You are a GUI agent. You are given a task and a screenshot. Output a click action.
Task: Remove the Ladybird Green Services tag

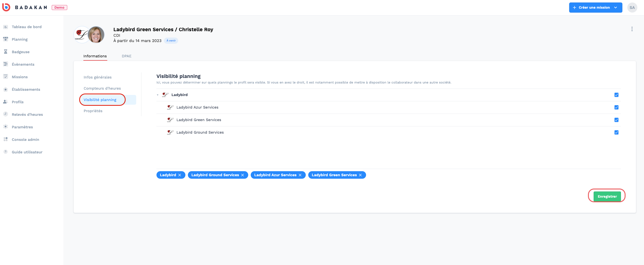360,175
